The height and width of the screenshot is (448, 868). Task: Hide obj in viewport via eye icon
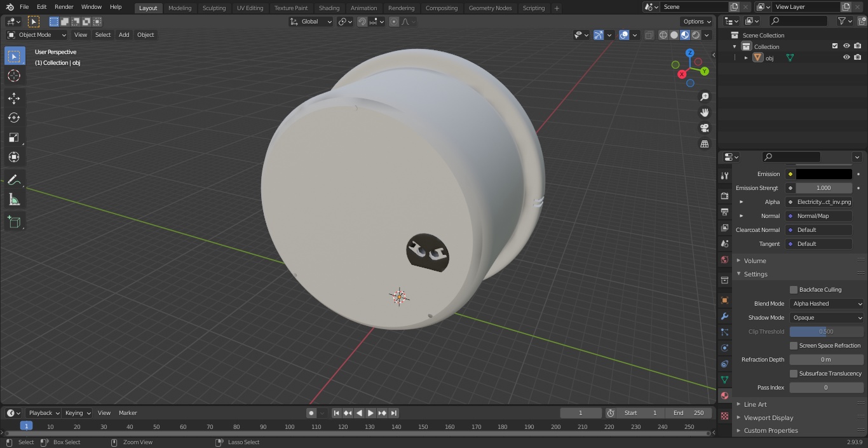(846, 57)
